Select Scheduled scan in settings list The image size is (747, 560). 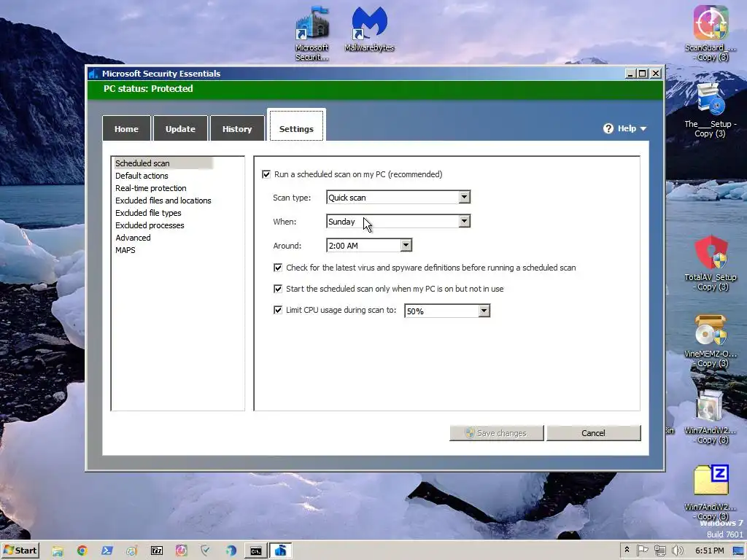tap(163, 163)
